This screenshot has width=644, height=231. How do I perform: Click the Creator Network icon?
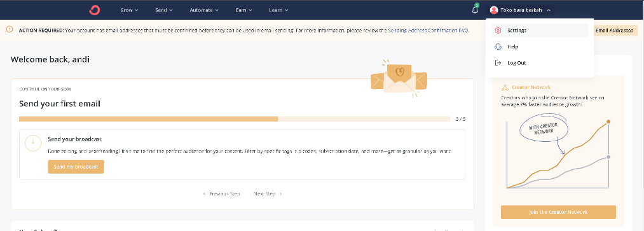click(x=505, y=88)
